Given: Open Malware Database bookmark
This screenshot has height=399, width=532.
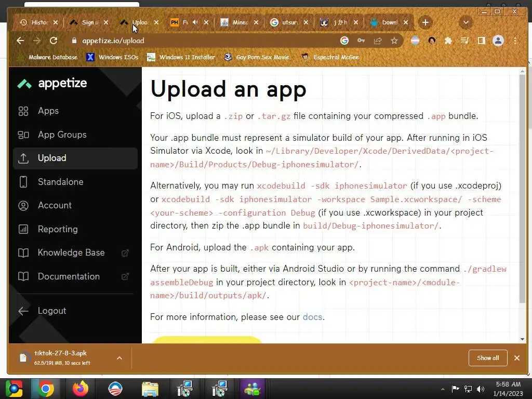Looking at the screenshot, I should click(48, 57).
